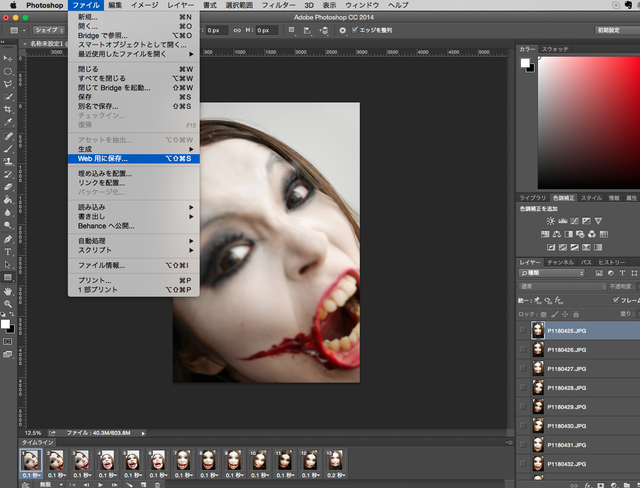
Task: Toggle visibility of layer P1180427.JPG
Action: pyautogui.click(x=523, y=368)
